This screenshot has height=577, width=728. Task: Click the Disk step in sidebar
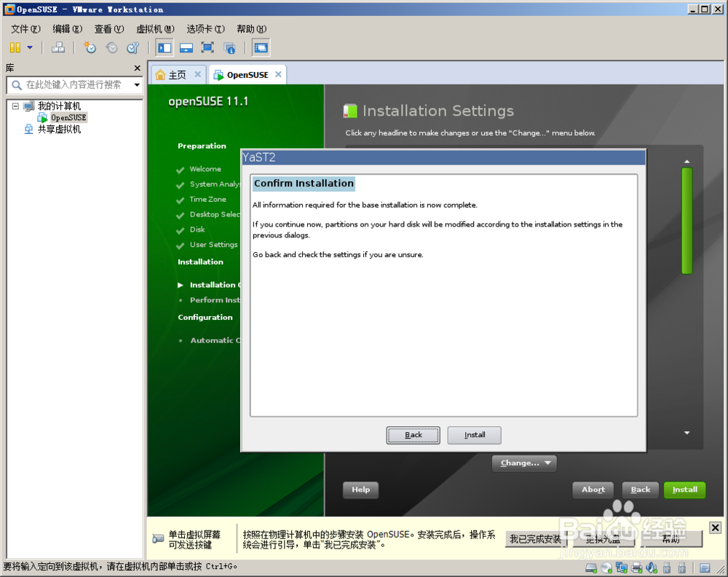197,229
